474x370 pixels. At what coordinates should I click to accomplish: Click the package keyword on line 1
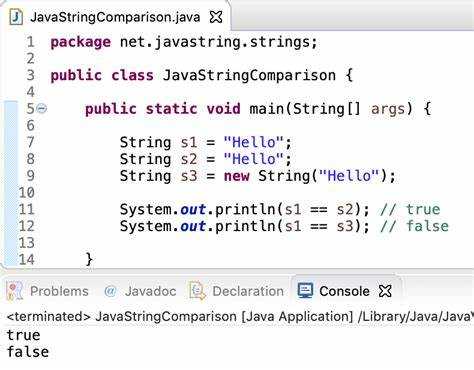click(x=80, y=43)
